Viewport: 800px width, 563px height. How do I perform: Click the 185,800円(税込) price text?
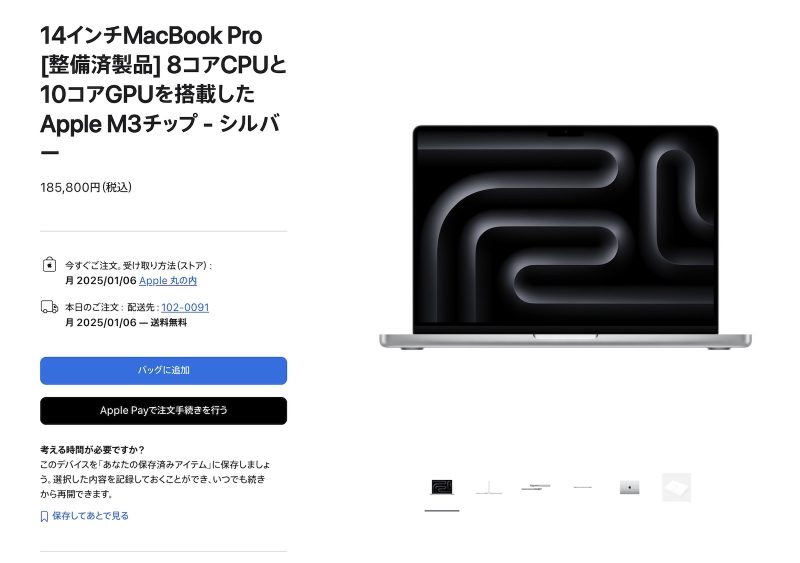tap(86, 187)
